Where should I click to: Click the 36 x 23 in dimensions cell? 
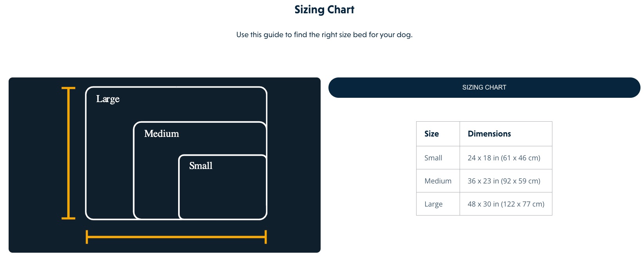pyautogui.click(x=506, y=181)
